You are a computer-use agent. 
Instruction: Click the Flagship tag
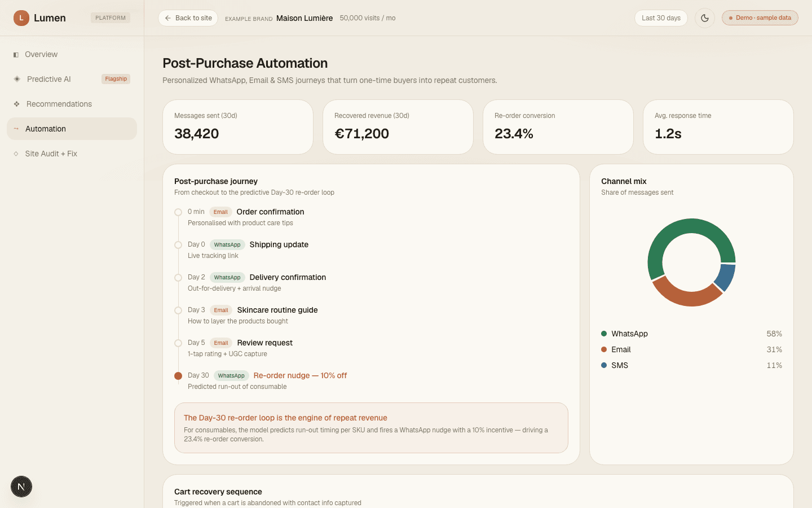pyautogui.click(x=116, y=79)
